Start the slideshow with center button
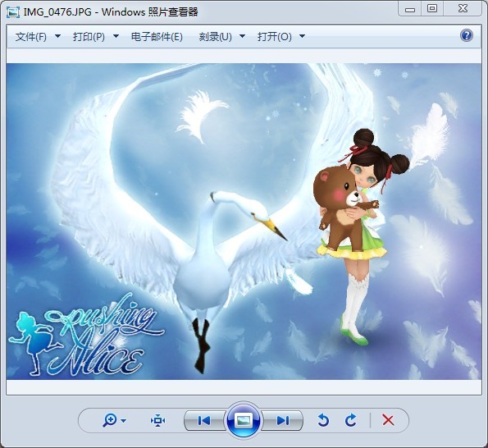This screenshot has width=488, height=448. pos(244,420)
